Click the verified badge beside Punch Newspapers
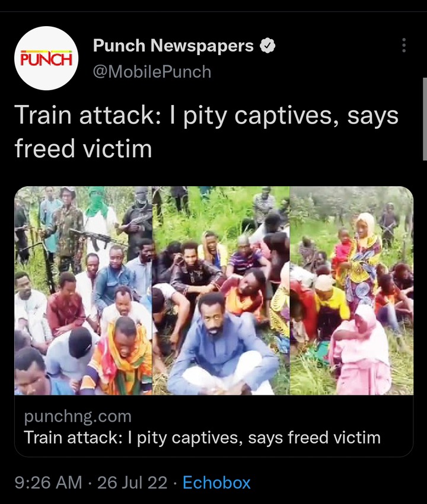 point(267,46)
